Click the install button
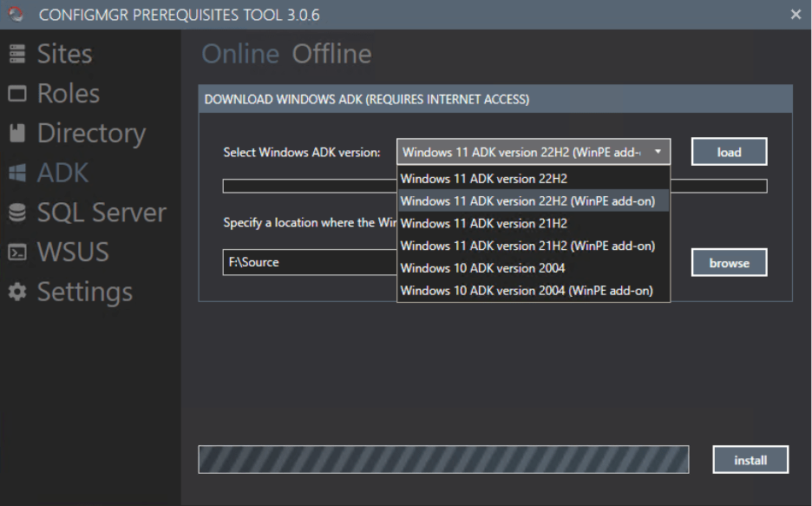Screen dimensions: 812x506 pos(750,459)
